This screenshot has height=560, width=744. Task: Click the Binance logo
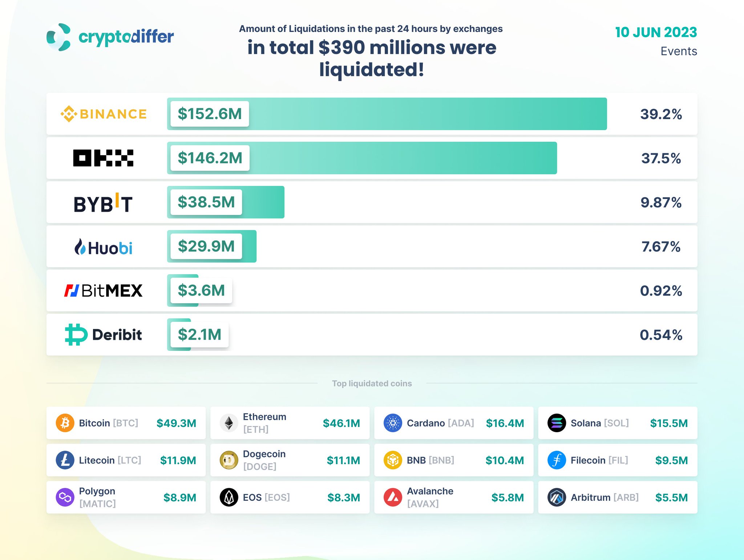coord(104,114)
